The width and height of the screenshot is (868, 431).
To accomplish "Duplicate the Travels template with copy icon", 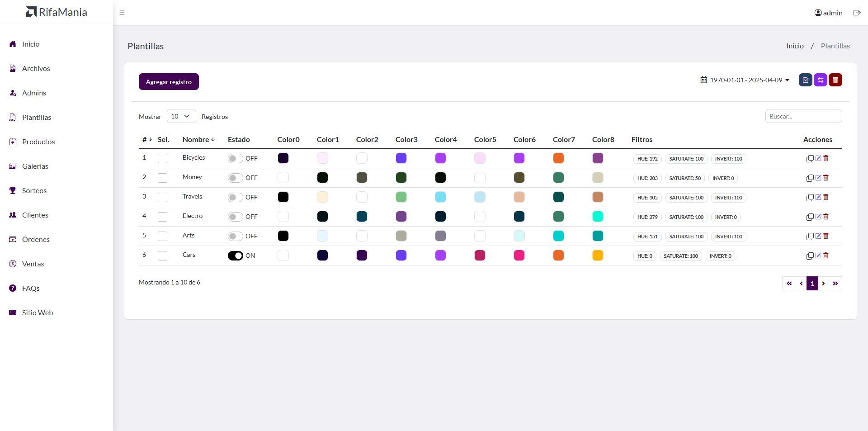I will coord(810,198).
